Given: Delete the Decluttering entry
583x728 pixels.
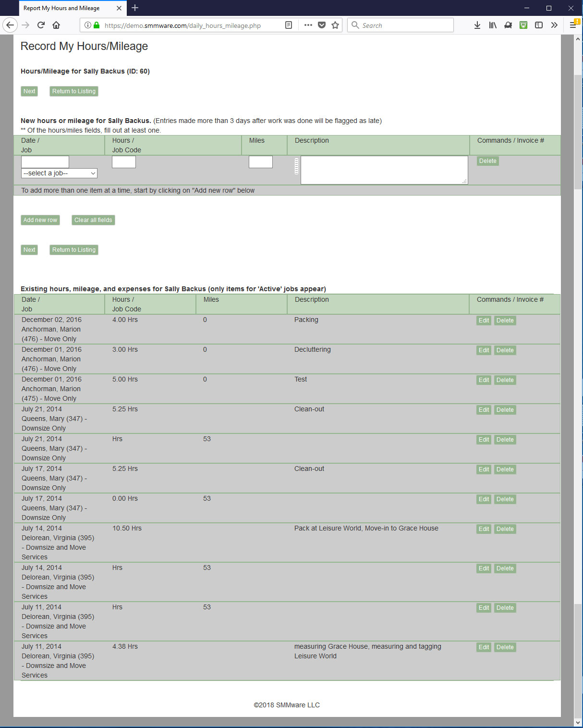Looking at the screenshot, I should (x=505, y=350).
